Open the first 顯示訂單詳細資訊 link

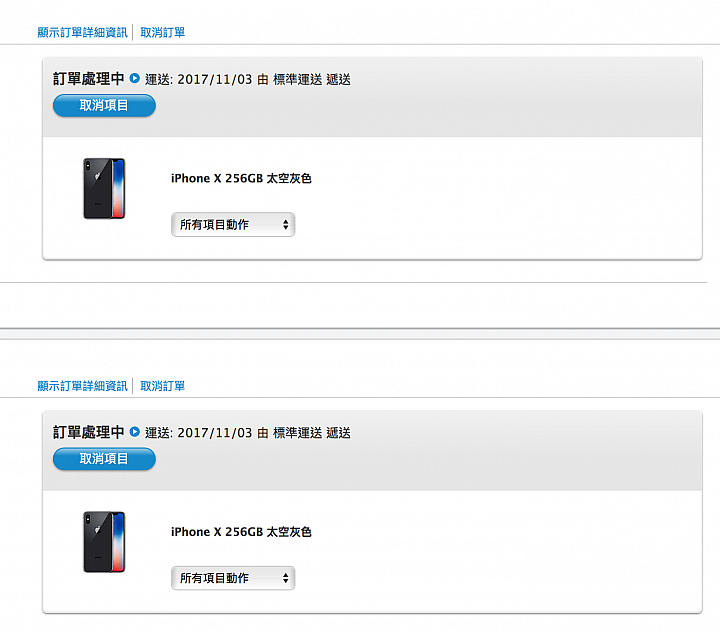coord(82,32)
